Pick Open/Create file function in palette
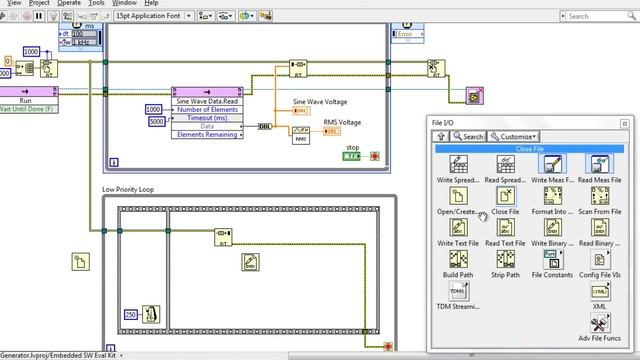Viewport: 640px width, 360px height. pyautogui.click(x=458, y=196)
